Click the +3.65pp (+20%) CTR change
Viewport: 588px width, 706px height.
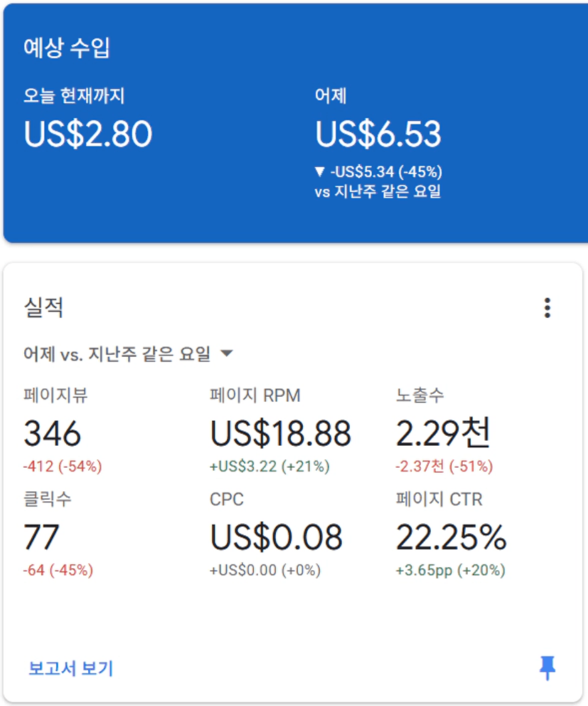pyautogui.click(x=450, y=570)
